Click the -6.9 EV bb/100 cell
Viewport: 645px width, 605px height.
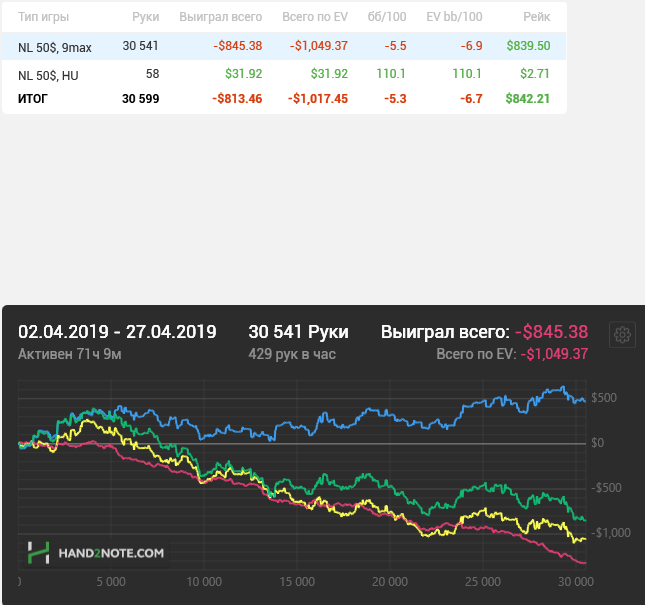pos(471,46)
